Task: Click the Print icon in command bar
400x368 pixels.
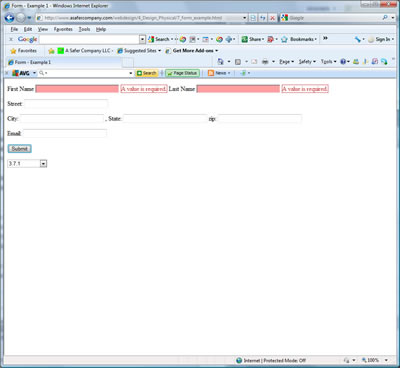Action: [265, 62]
